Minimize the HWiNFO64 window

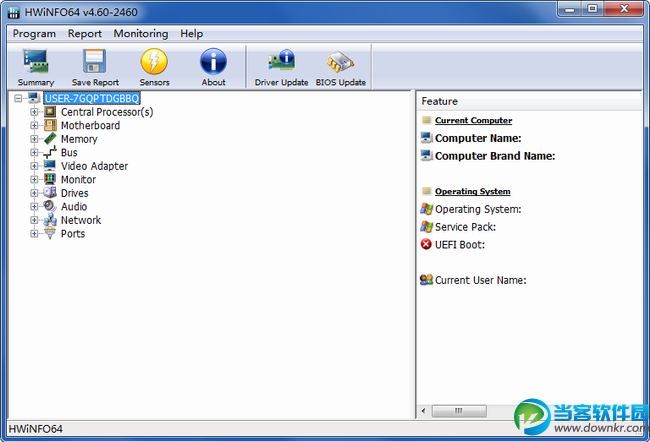(x=570, y=9)
